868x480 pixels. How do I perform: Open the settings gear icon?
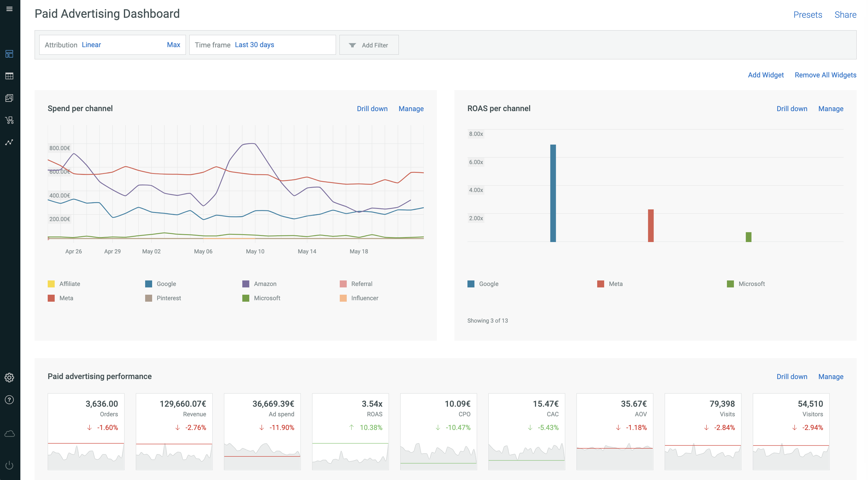point(9,378)
